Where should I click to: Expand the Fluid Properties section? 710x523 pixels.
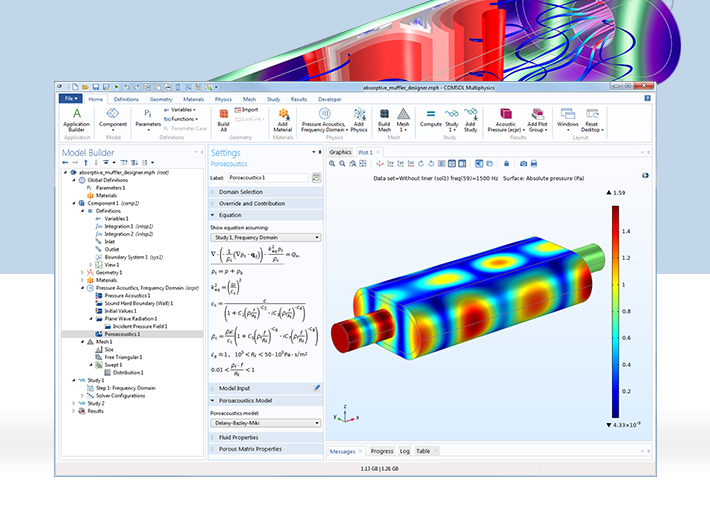coord(266,437)
